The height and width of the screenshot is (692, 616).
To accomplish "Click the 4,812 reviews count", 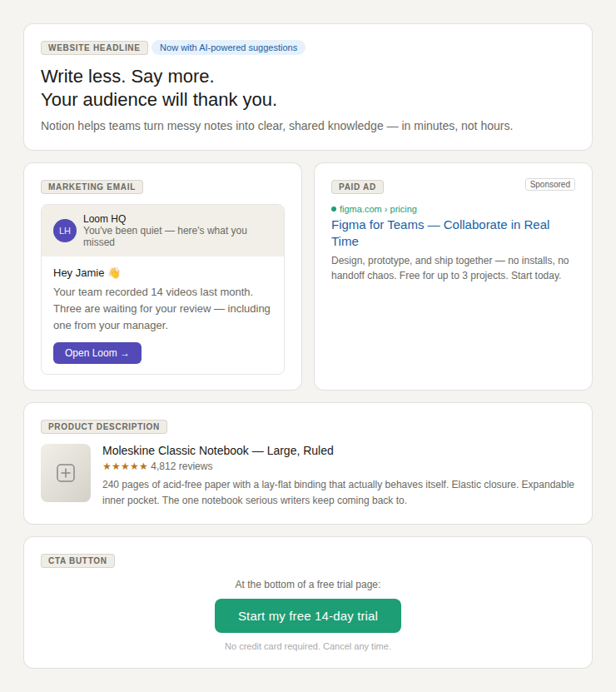I will tap(181, 466).
